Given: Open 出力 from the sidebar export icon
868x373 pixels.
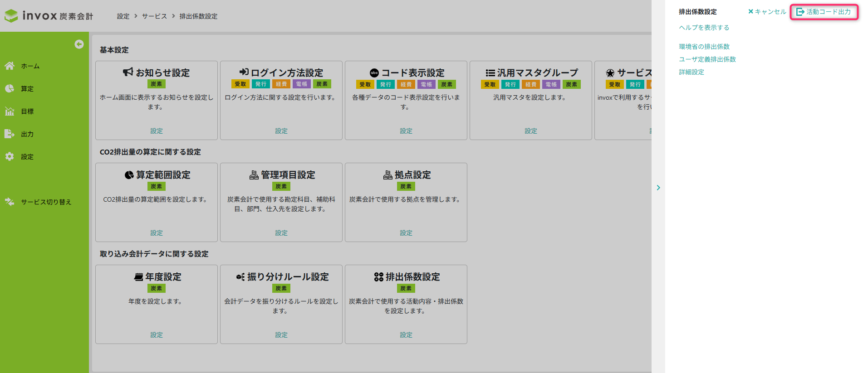Looking at the screenshot, I should point(10,134).
